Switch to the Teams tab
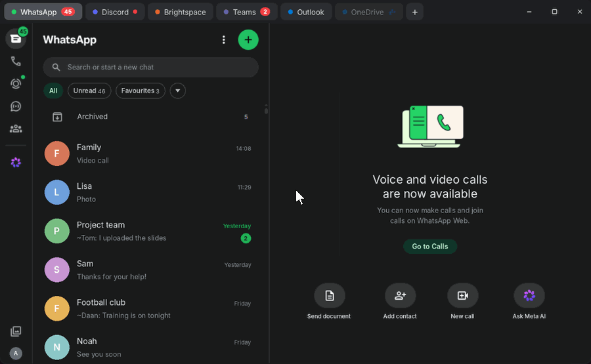The image size is (591, 364). 246,12
